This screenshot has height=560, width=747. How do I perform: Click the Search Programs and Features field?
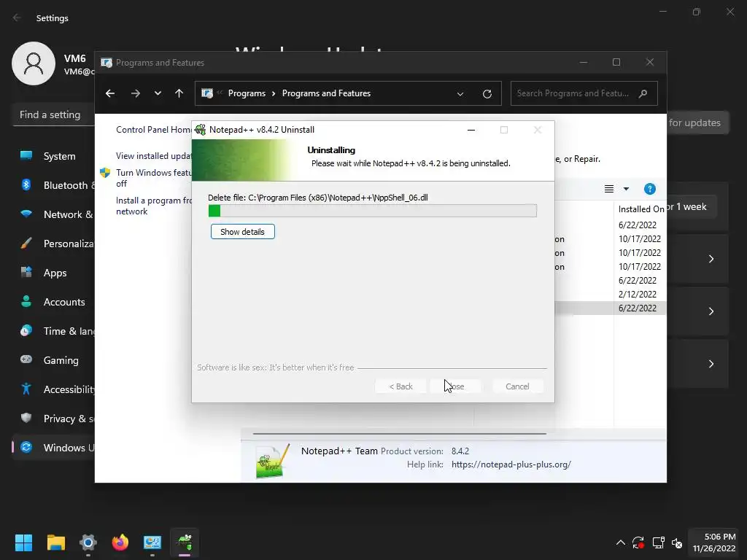584,93
